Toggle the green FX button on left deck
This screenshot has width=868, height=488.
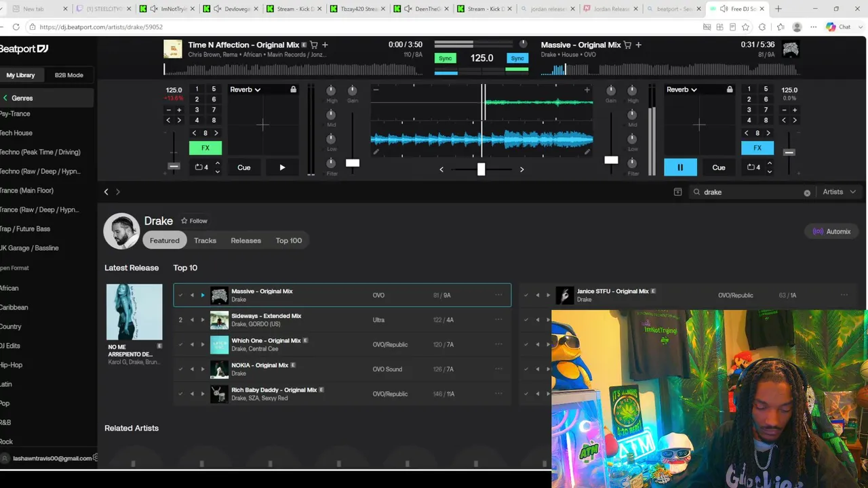click(205, 148)
